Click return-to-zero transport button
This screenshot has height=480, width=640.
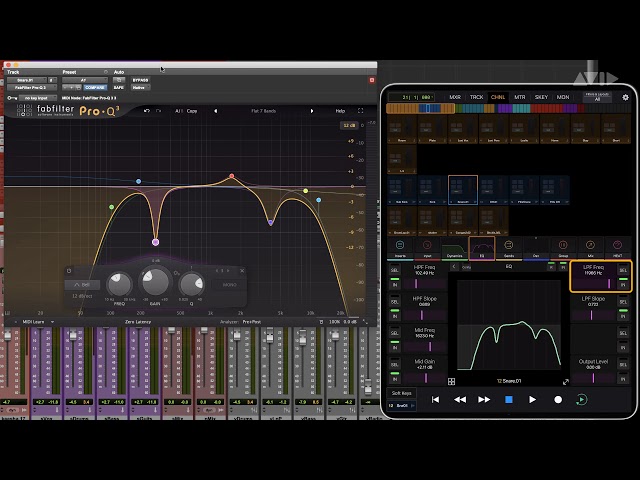point(436,400)
